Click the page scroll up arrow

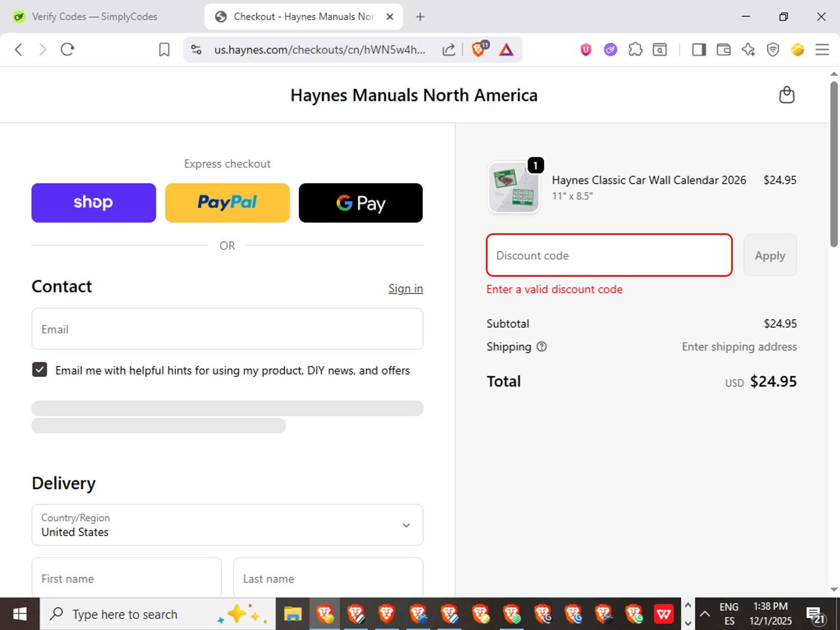tap(834, 74)
